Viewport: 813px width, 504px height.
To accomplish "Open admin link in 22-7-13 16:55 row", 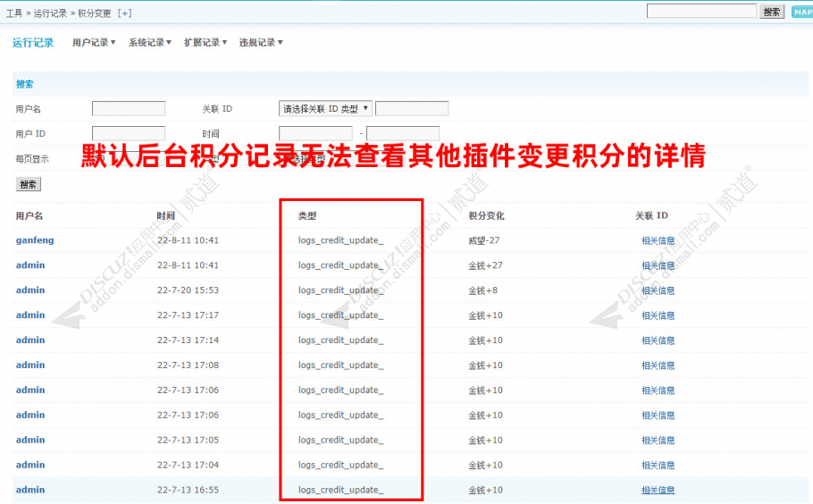I will click(x=30, y=490).
